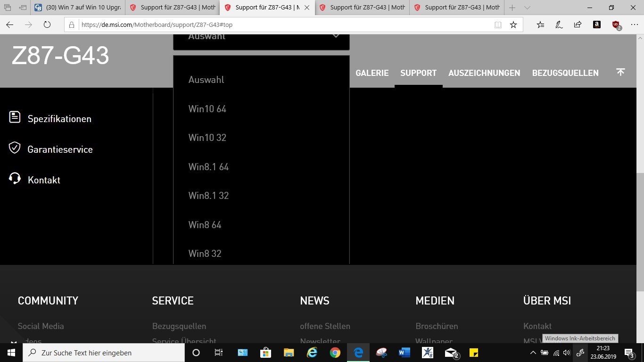
Task: Open the Action Center notifications icon
Action: point(629,353)
